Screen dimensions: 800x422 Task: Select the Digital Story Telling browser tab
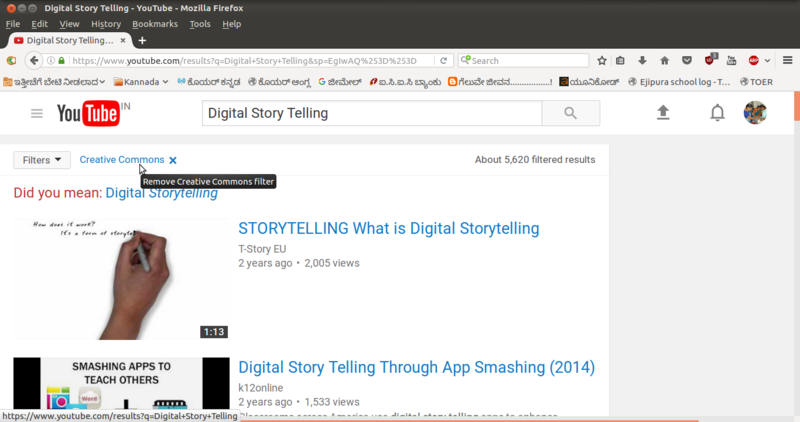point(70,40)
